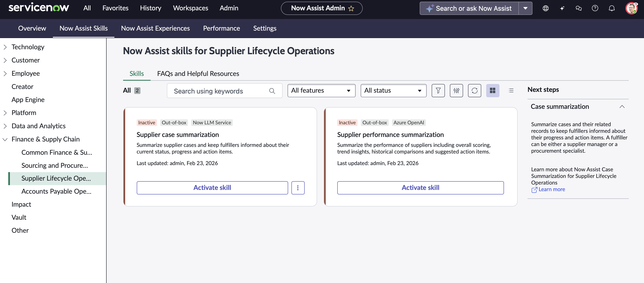Click the Supplier performance summarization title
The image size is (644, 283).
coord(390,135)
